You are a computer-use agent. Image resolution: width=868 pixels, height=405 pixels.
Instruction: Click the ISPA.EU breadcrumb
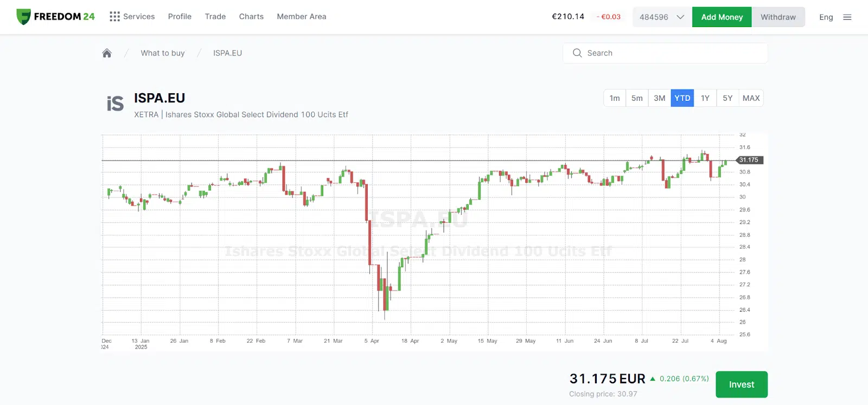coord(227,53)
